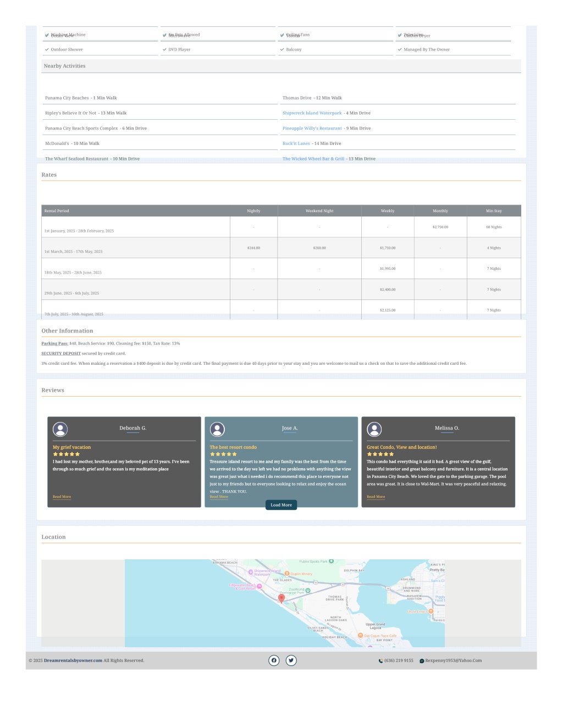Click the Nearby Activities section header
This screenshot has width=563, height=728.
(x=281, y=66)
